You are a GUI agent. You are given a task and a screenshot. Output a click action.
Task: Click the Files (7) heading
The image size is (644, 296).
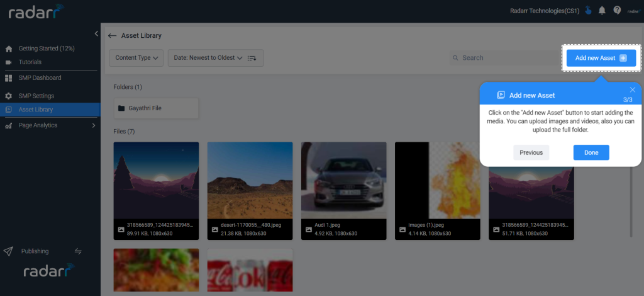pos(124,132)
